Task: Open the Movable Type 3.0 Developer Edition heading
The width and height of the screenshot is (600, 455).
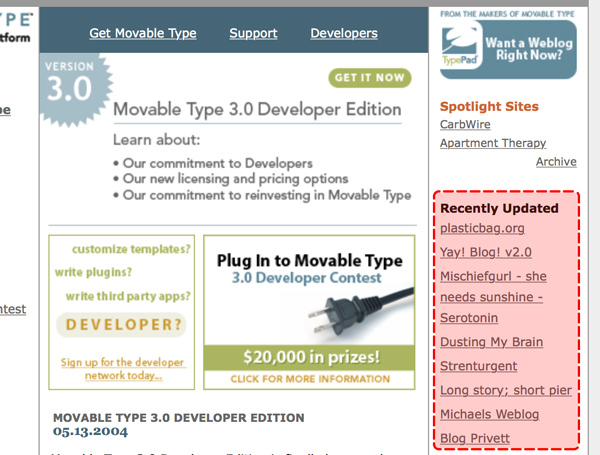Action: [x=257, y=109]
